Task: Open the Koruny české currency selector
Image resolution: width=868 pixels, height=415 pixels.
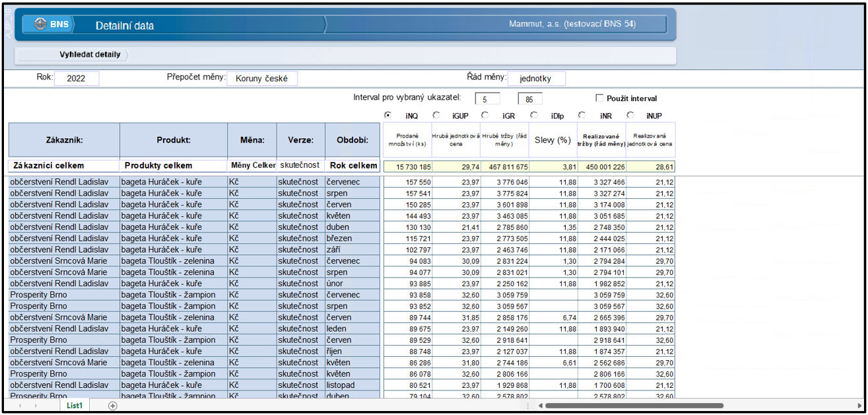Action: pos(262,79)
